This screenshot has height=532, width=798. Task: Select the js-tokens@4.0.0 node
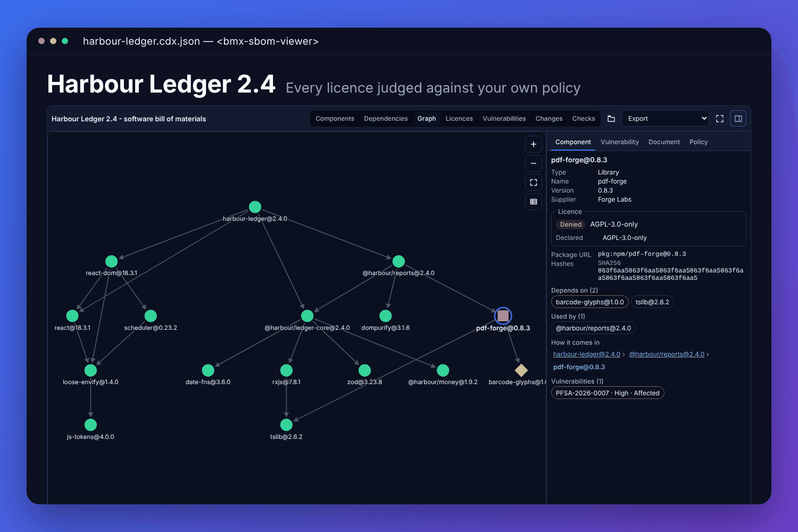point(90,425)
